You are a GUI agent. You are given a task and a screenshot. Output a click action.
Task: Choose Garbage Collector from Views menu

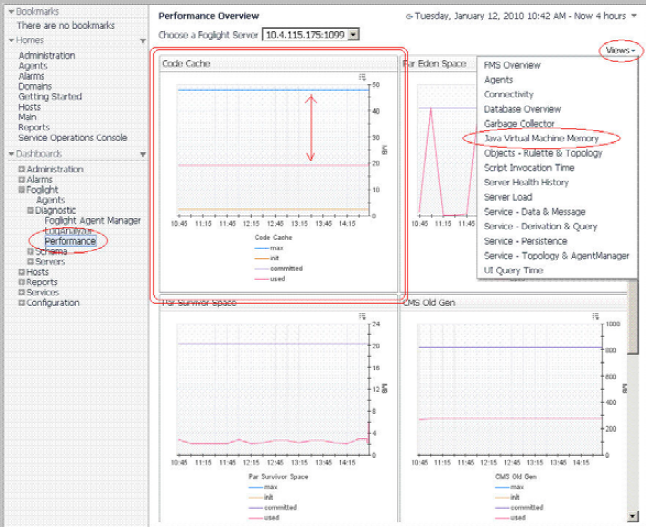click(x=520, y=123)
